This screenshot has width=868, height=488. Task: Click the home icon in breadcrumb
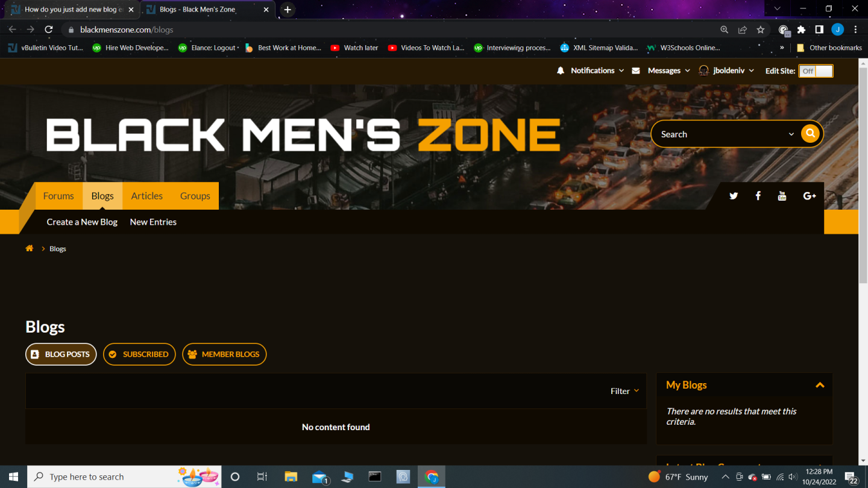(x=29, y=248)
